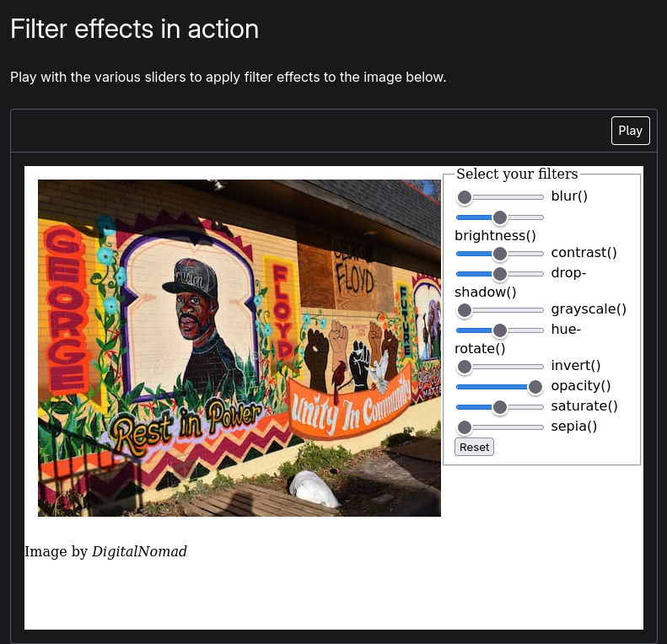This screenshot has height=644, width=667.
Task: Click the opacity() label text
Action: point(580,386)
